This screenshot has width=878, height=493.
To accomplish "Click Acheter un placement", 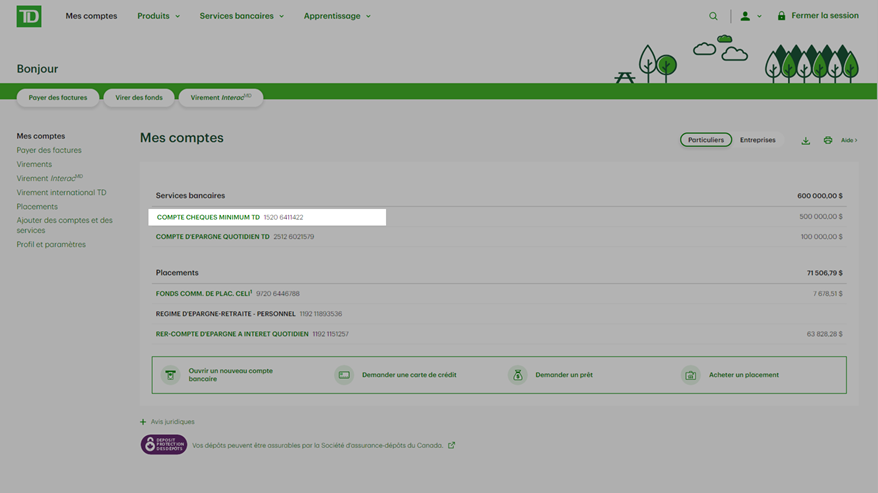I will coord(744,375).
